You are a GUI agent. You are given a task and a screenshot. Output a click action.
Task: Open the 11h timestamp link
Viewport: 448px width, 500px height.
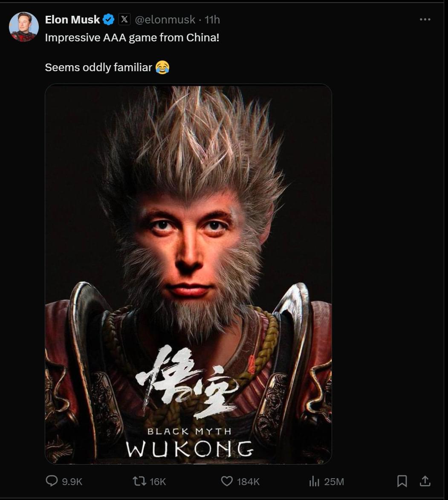click(x=212, y=20)
